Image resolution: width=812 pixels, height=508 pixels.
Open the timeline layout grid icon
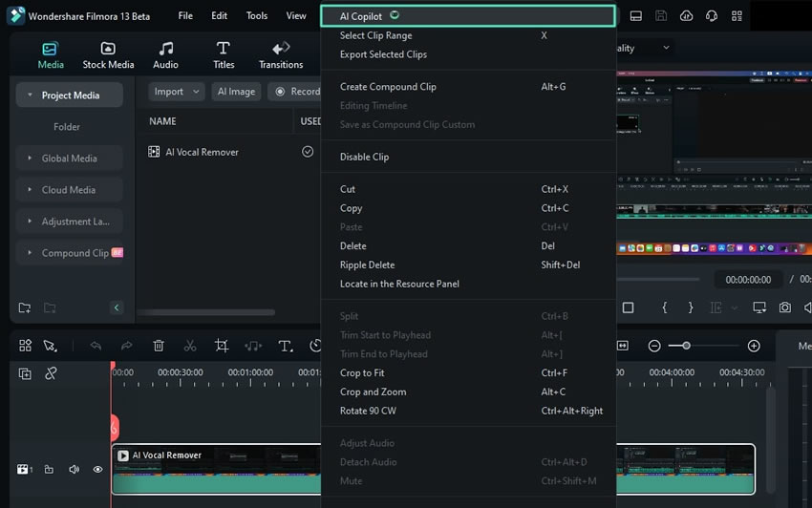[25, 346]
